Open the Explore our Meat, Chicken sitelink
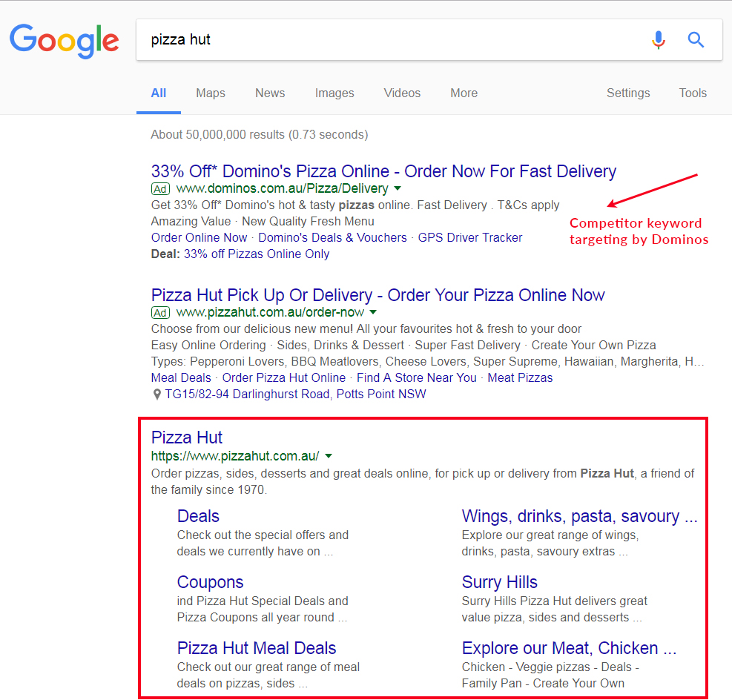This screenshot has width=732, height=700. point(569,648)
